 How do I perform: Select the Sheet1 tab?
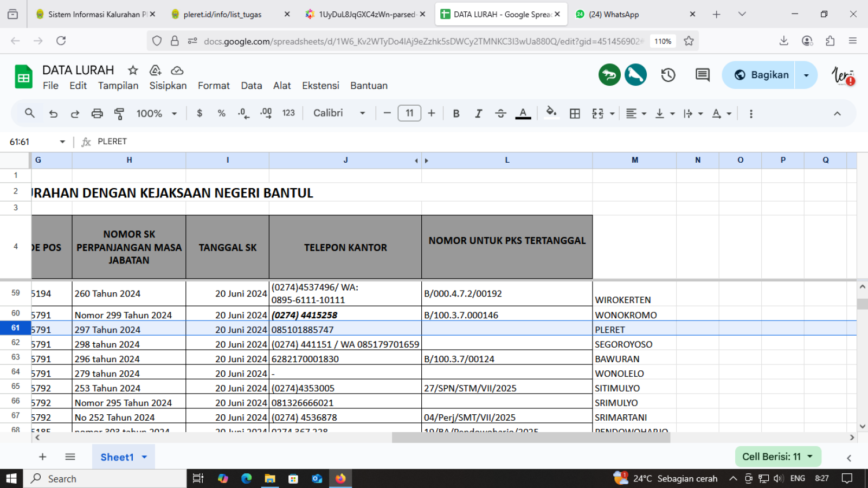coord(117,457)
